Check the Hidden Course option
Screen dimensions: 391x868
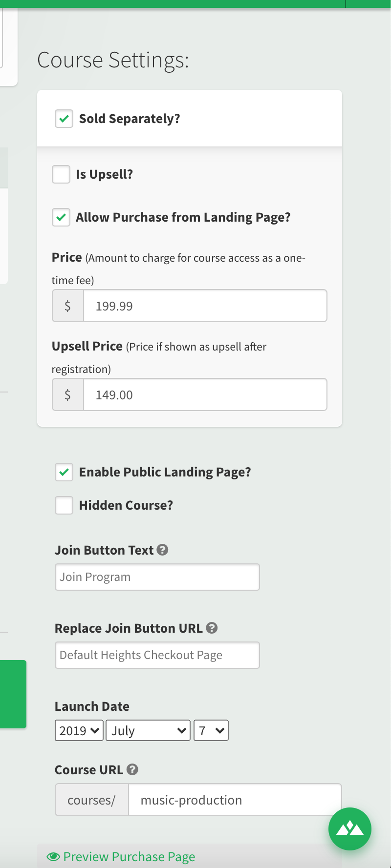(x=64, y=505)
